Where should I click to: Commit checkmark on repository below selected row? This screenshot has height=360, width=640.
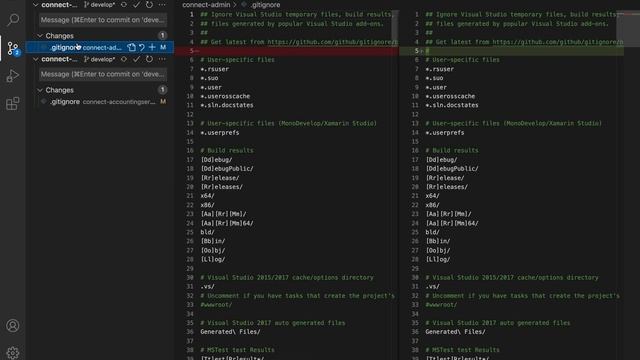[x=136, y=59]
